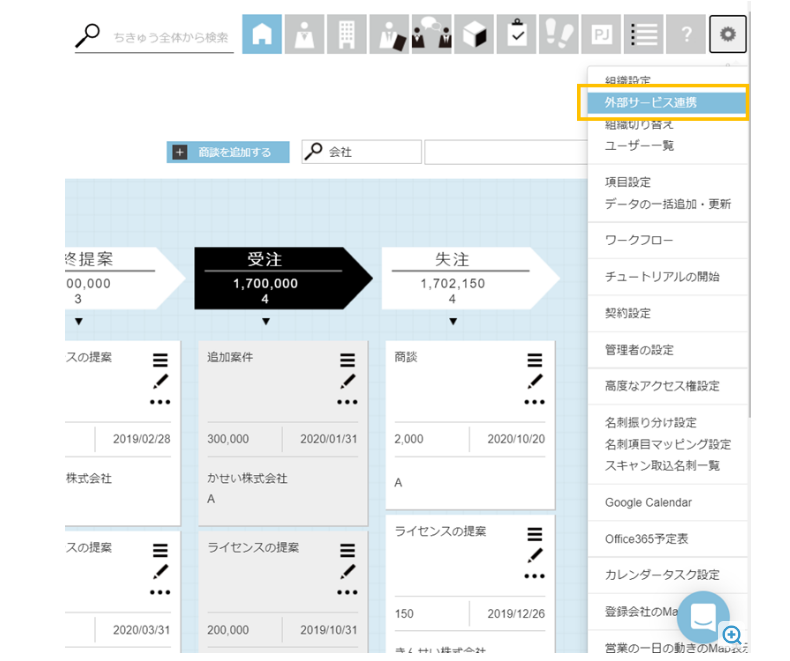
Task: Open Office365予定表 menu item
Action: coord(646,539)
